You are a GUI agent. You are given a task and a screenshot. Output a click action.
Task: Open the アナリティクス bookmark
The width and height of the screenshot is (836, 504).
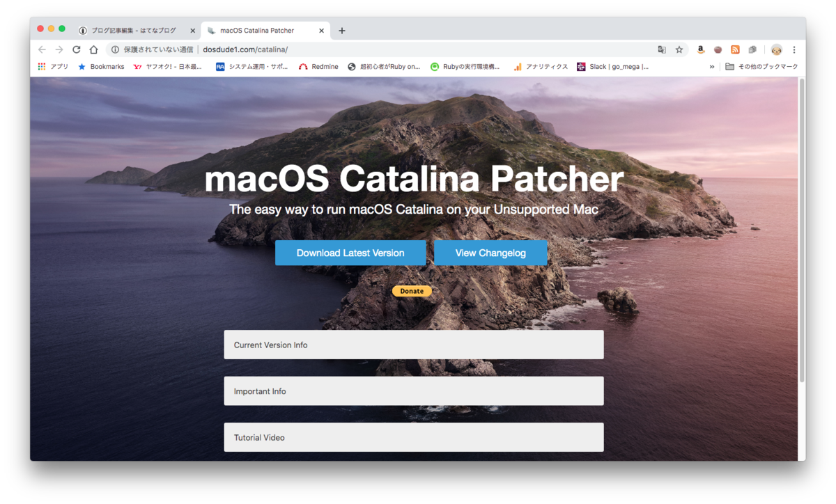tap(541, 67)
